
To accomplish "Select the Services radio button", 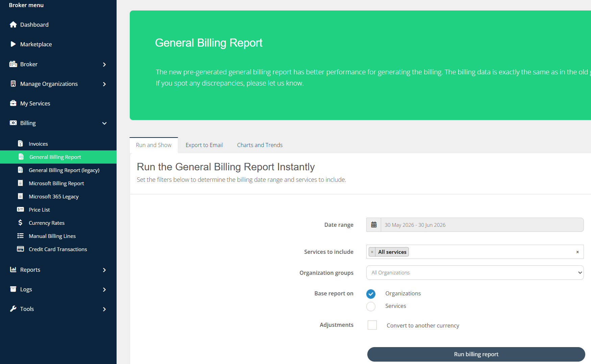I will click(371, 307).
